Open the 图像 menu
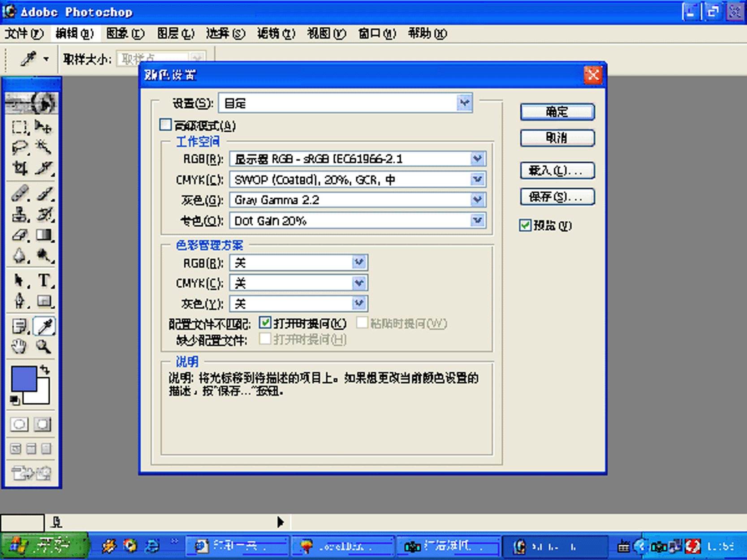The image size is (747, 560). tap(125, 34)
